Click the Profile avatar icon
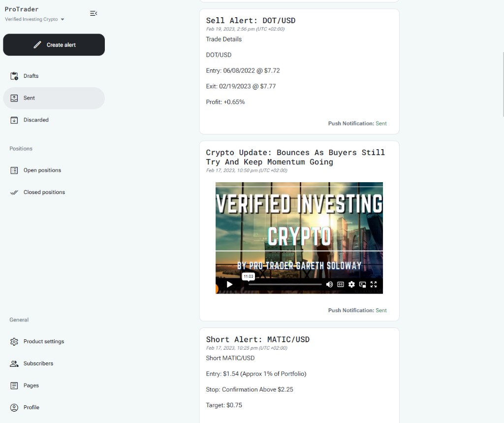This screenshot has width=504, height=423. tap(14, 408)
